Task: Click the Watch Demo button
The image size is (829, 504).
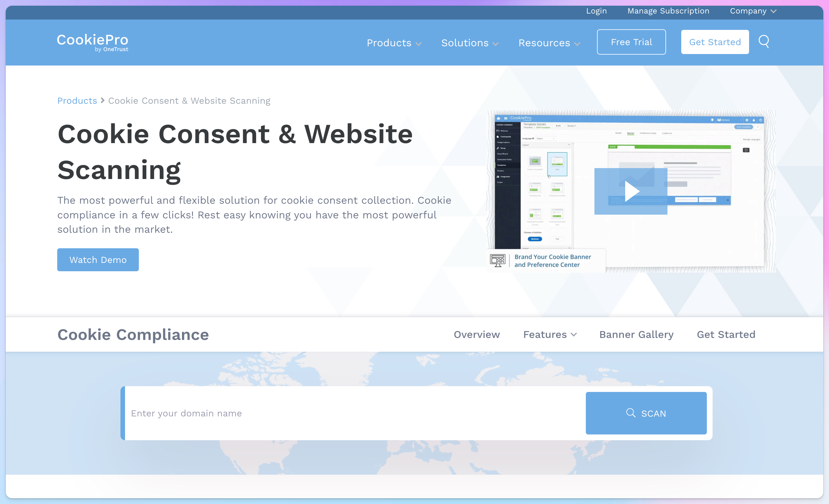Action: point(98,259)
